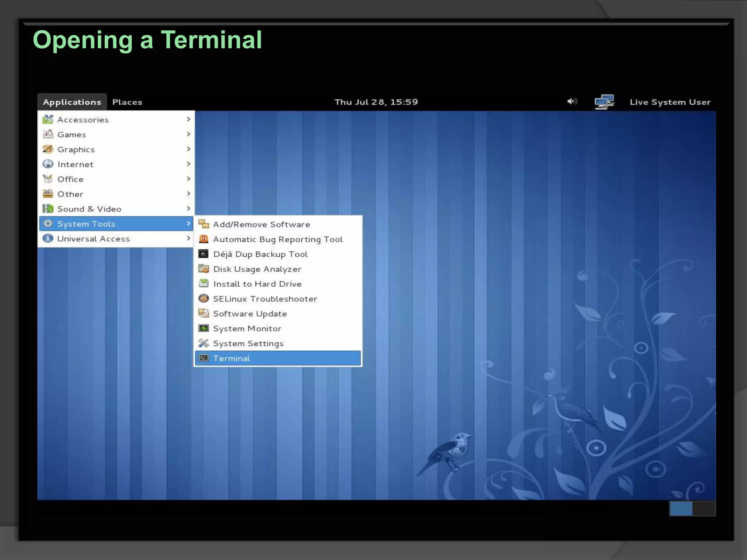
Task: Select Install to Hard Drive entry
Action: pos(257,284)
